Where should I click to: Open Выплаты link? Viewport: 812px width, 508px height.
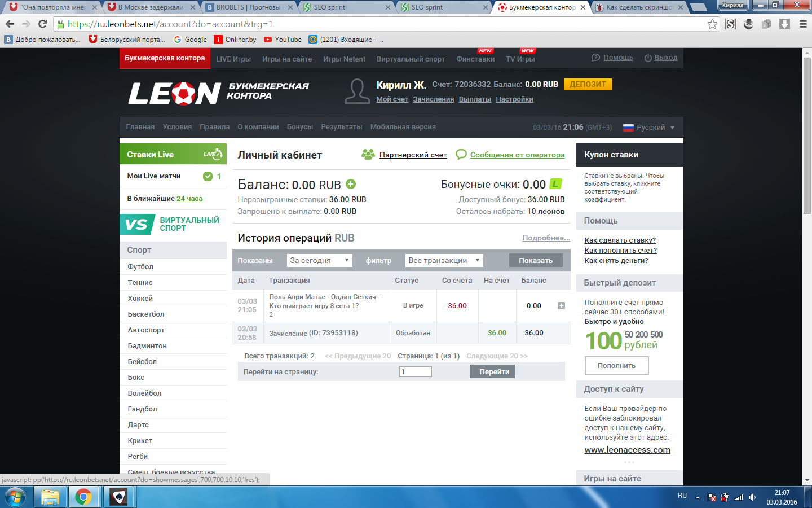coord(475,99)
